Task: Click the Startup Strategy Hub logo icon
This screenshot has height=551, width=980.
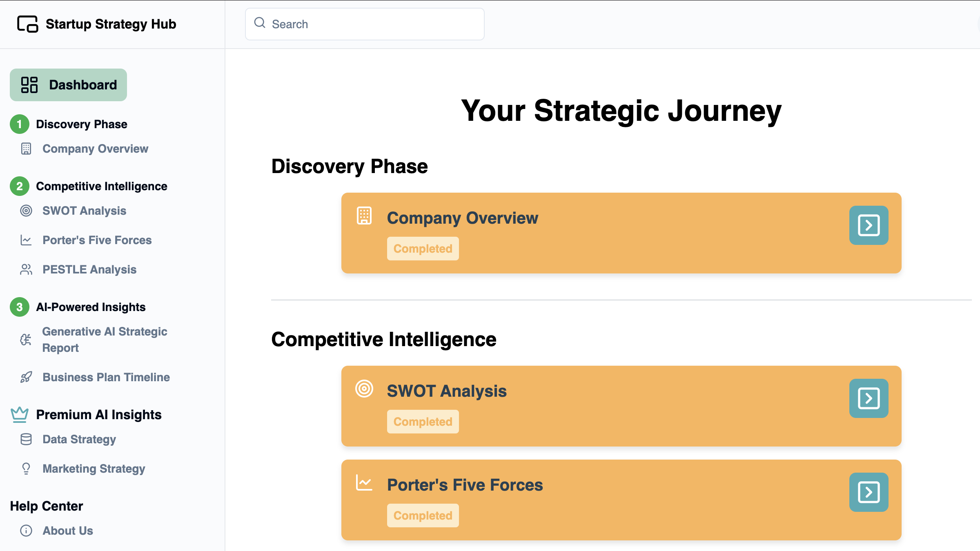Action: tap(27, 24)
